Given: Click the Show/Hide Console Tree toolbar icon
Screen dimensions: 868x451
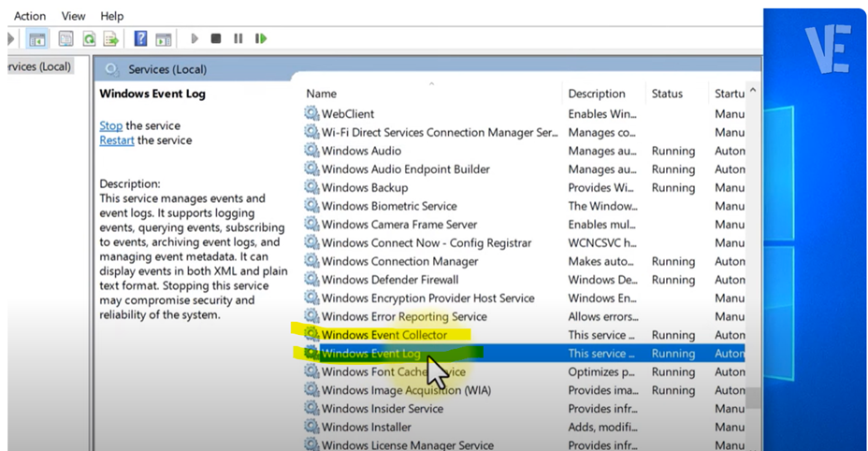Looking at the screenshot, I should [x=37, y=38].
